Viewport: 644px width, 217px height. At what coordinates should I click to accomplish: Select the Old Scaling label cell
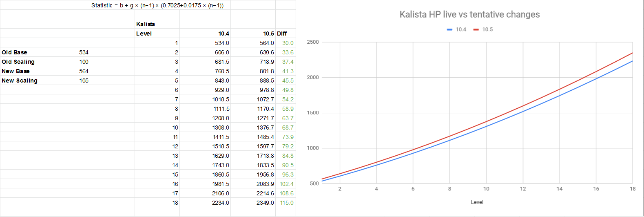(22, 62)
